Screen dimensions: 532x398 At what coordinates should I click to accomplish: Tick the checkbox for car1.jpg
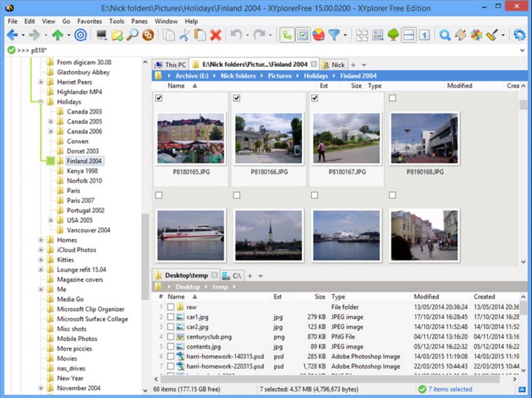[171, 317]
